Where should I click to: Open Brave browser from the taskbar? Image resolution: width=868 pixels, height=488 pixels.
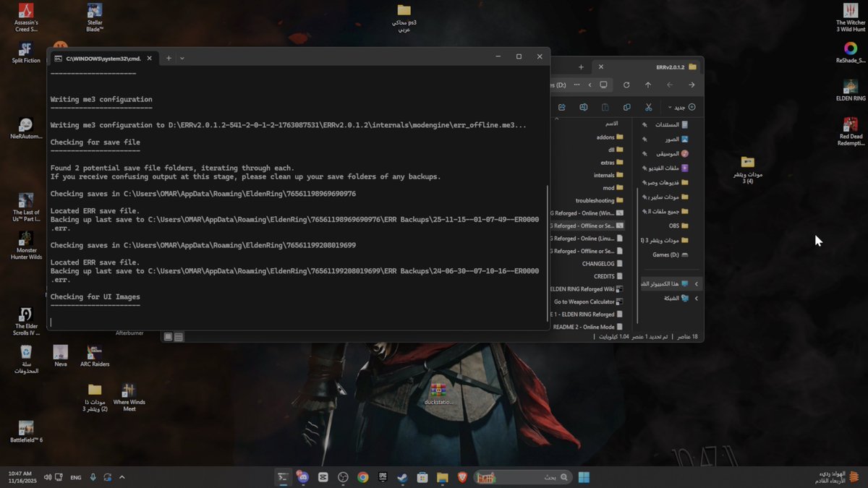[x=462, y=477]
